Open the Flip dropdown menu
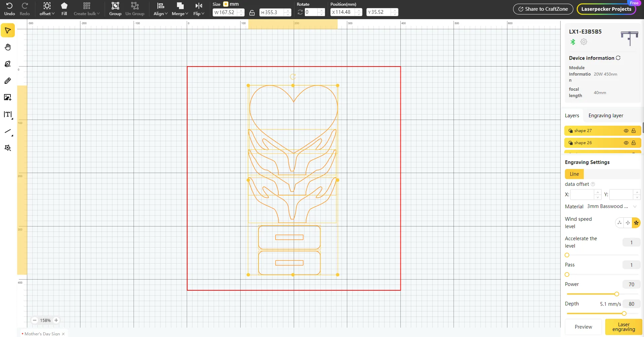Image resolution: width=644 pixels, height=337 pixels. (199, 9)
